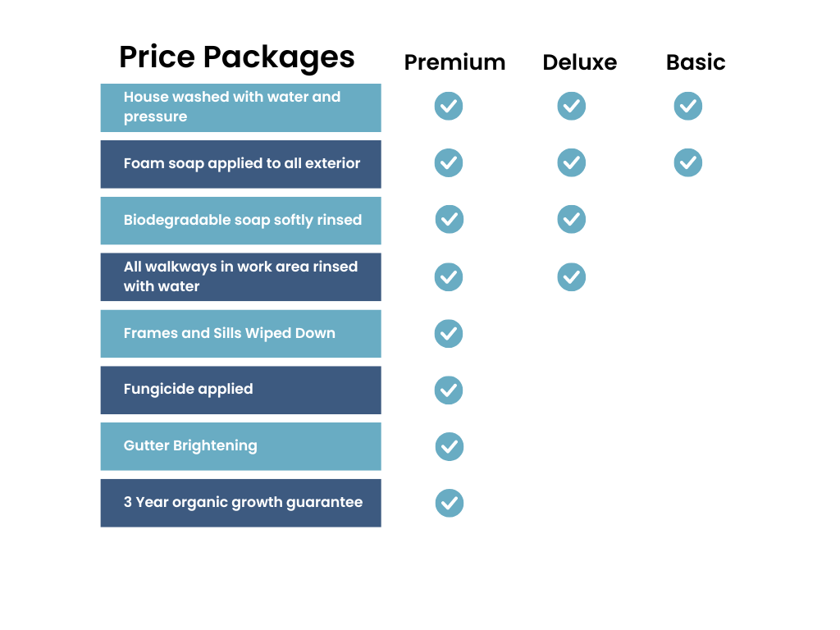Select Premium checkmark for foam soap row
This screenshot has width=840, height=630.
pos(449,162)
